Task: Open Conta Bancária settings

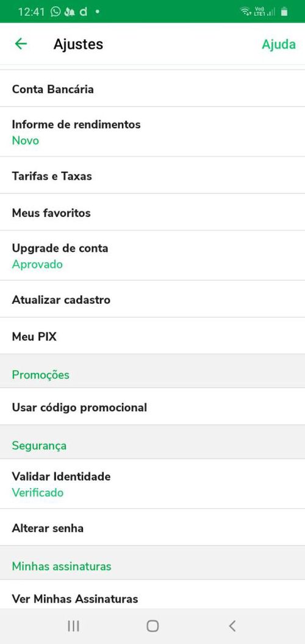Action: tap(152, 88)
